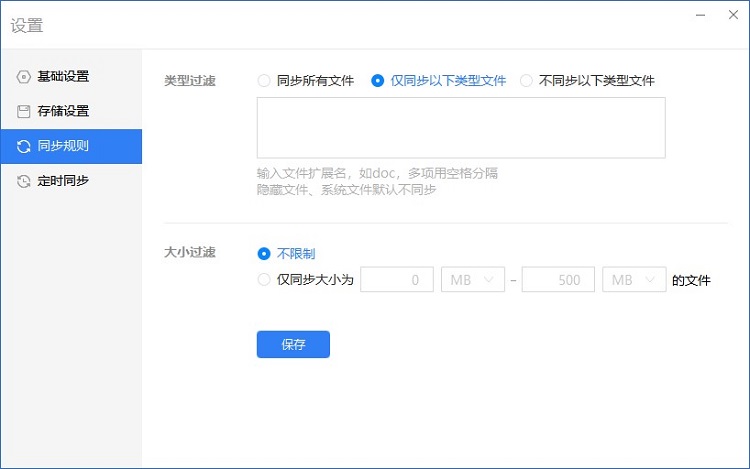Click the 类型过滤 label
This screenshot has height=469, width=750.
click(x=190, y=81)
